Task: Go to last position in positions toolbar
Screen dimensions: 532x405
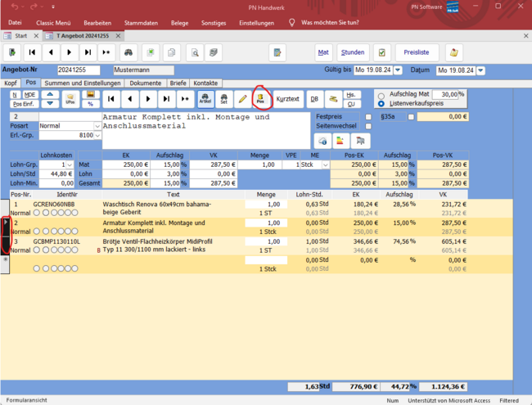Action: (166, 99)
